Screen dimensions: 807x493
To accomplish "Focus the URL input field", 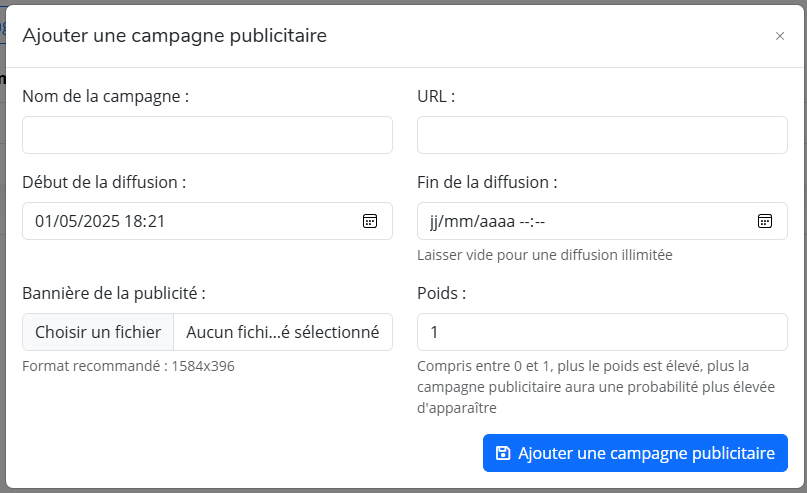I will (602, 135).
